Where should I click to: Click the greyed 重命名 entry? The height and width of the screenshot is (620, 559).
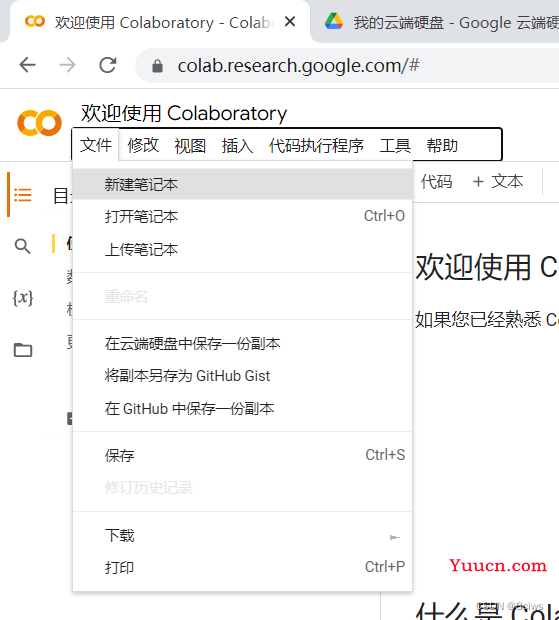tap(242, 296)
